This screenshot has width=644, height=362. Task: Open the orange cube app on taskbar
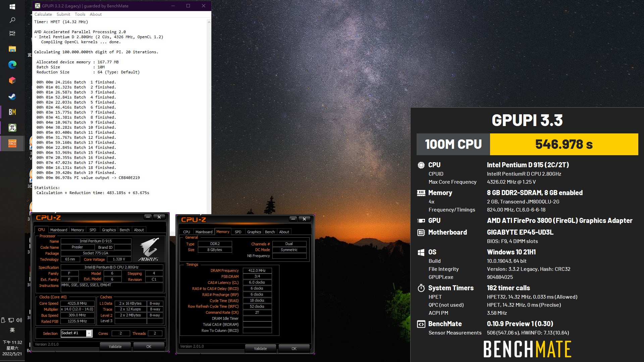tap(12, 80)
